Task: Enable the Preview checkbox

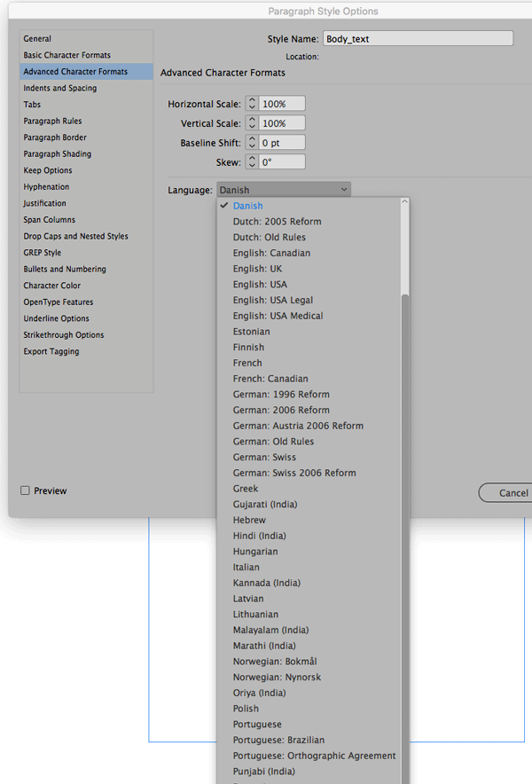Action: click(x=25, y=490)
